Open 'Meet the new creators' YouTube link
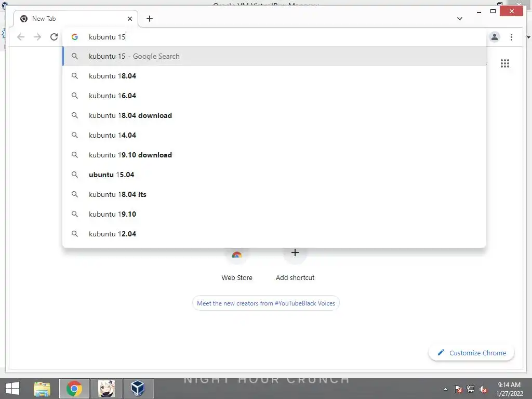The image size is (532, 399). click(x=266, y=303)
